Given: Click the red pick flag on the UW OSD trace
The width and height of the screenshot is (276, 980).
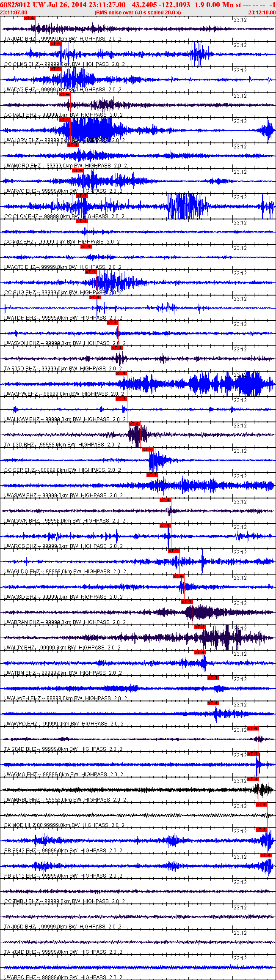Looking at the screenshot, I should tap(179, 576).
